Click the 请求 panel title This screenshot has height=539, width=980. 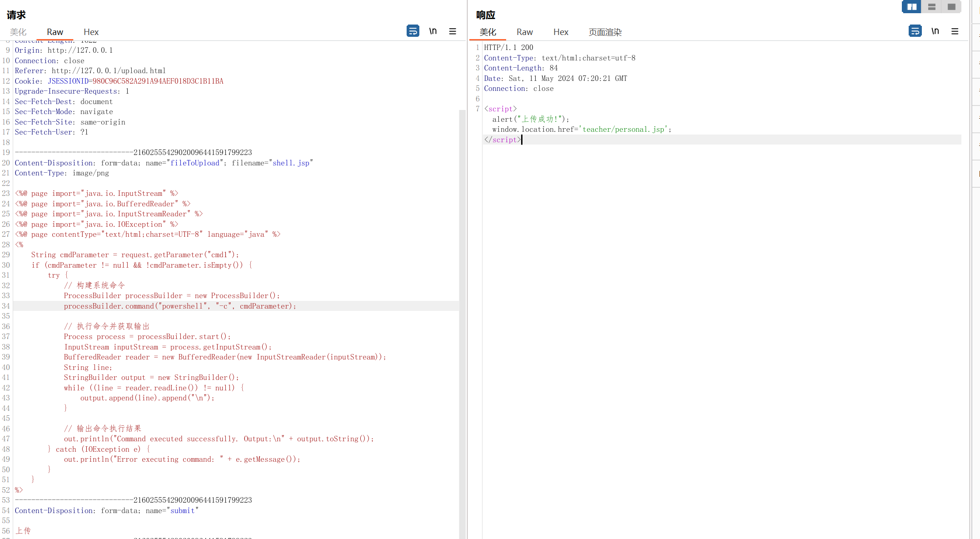coord(16,15)
